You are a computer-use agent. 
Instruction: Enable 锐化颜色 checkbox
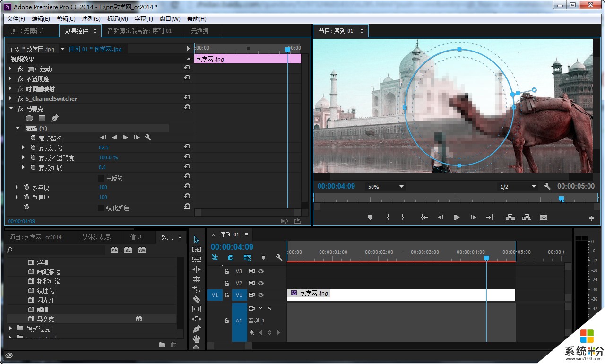(101, 208)
